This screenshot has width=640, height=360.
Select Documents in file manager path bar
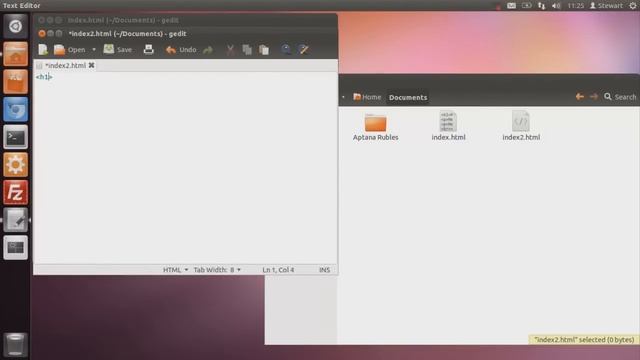click(x=408, y=97)
